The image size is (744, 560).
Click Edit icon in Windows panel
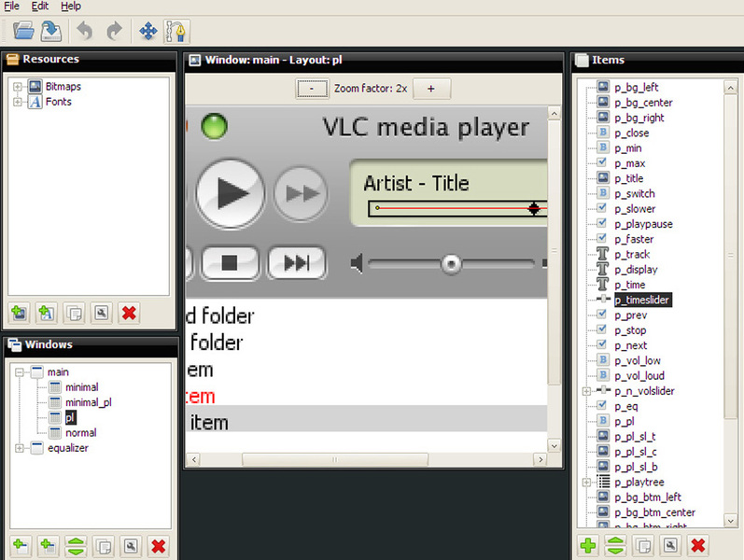tap(131, 546)
